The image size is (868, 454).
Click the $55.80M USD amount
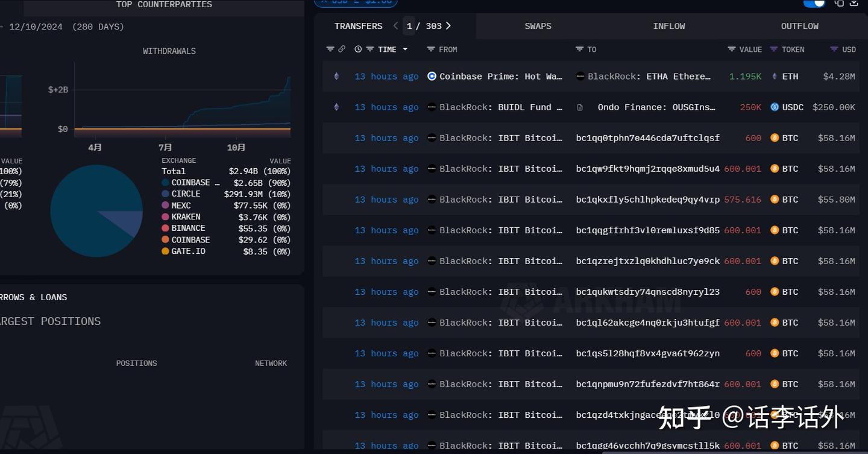[836, 200]
